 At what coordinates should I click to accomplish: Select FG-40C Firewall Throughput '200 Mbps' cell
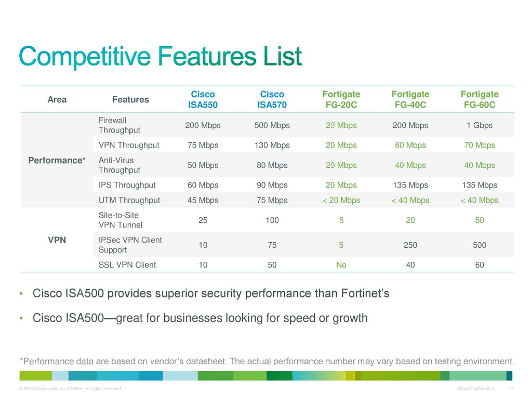coord(410,125)
